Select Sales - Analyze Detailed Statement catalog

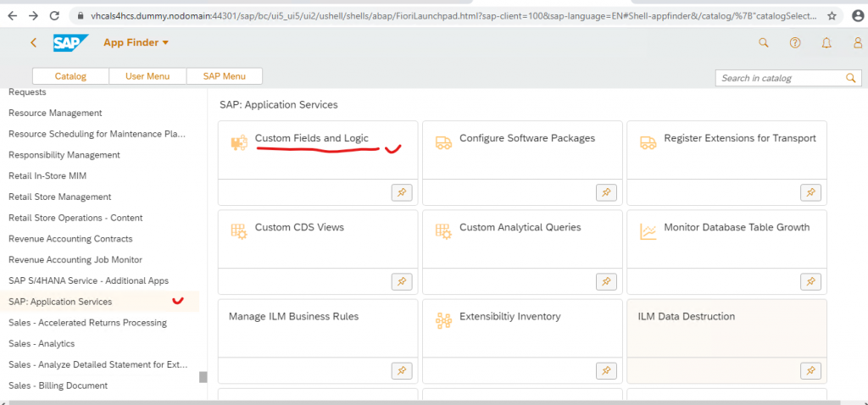coord(100,364)
